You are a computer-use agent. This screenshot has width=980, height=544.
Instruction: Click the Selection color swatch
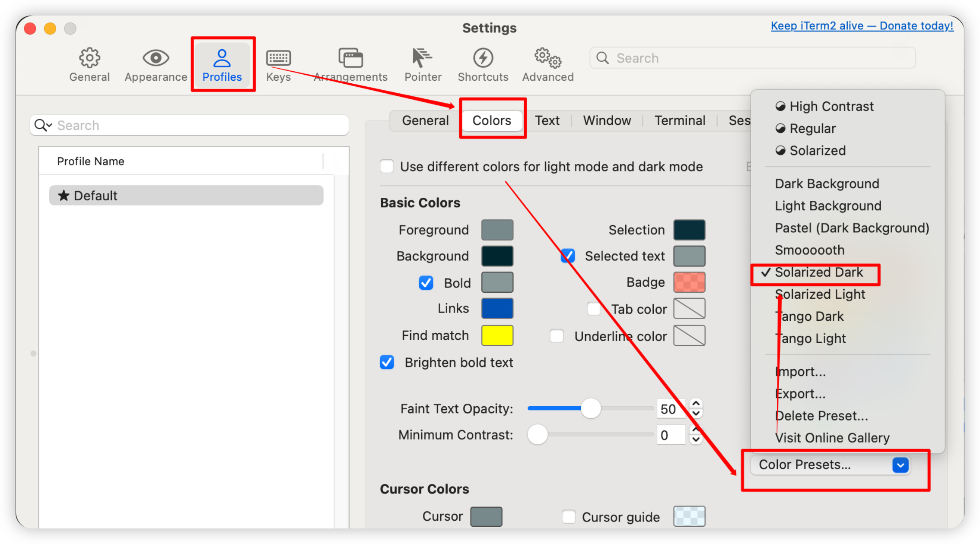(x=689, y=230)
